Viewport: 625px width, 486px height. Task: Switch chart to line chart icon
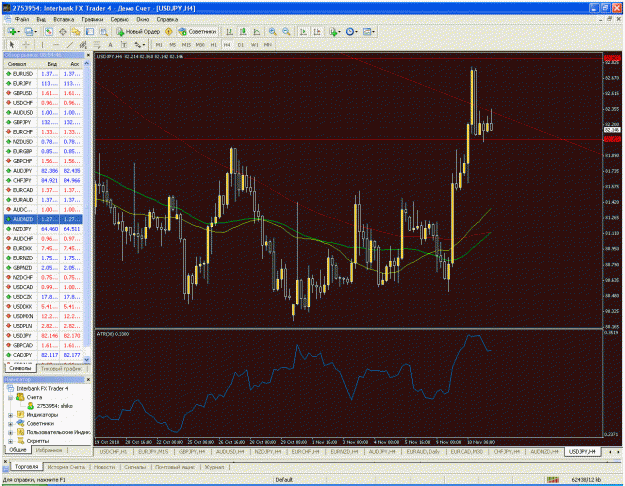click(x=257, y=31)
